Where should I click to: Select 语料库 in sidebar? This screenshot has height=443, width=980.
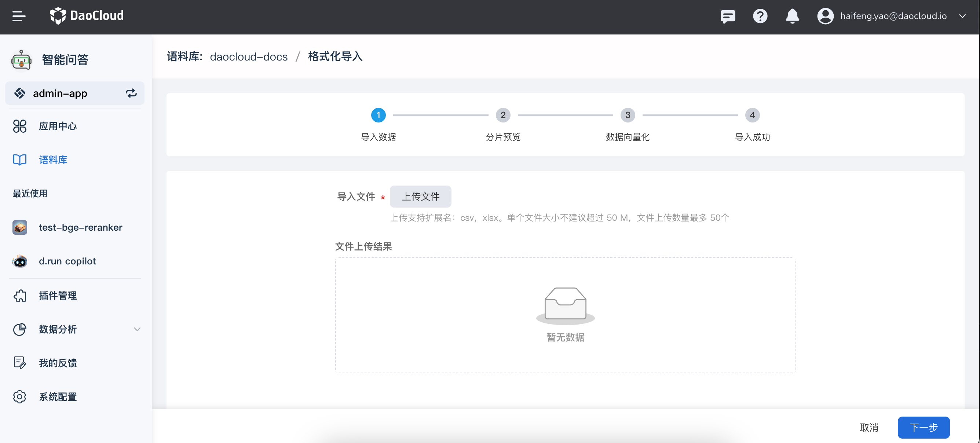point(53,160)
